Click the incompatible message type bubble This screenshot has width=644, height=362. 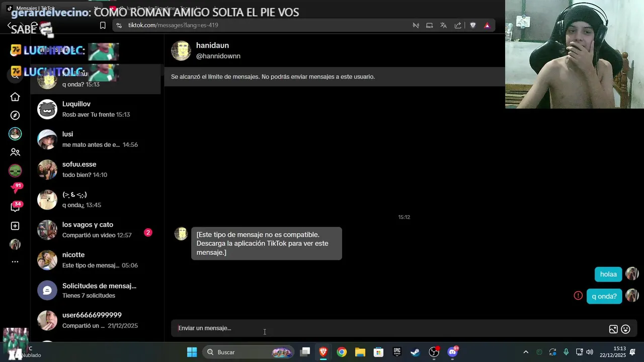(266, 243)
